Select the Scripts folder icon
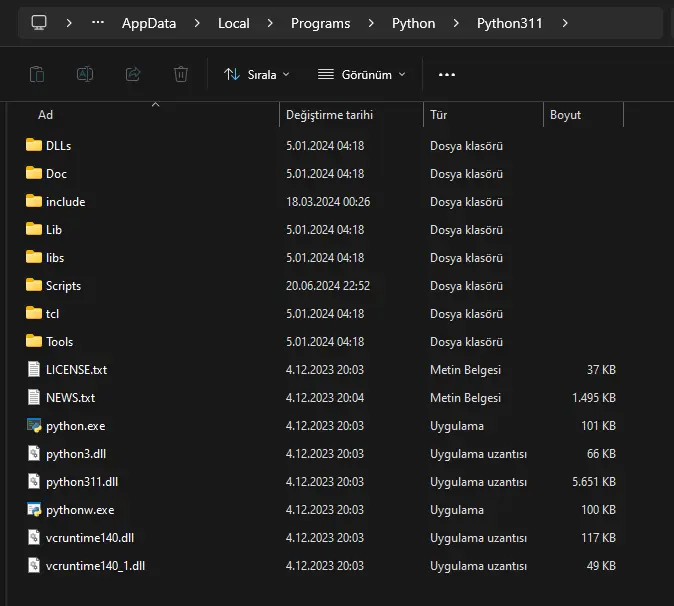 click(34, 285)
